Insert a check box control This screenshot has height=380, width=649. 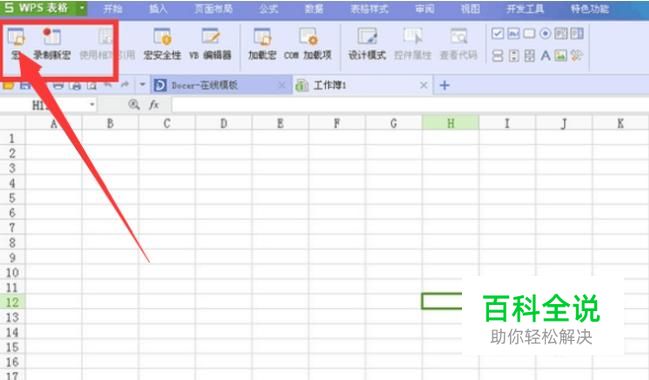(x=498, y=34)
